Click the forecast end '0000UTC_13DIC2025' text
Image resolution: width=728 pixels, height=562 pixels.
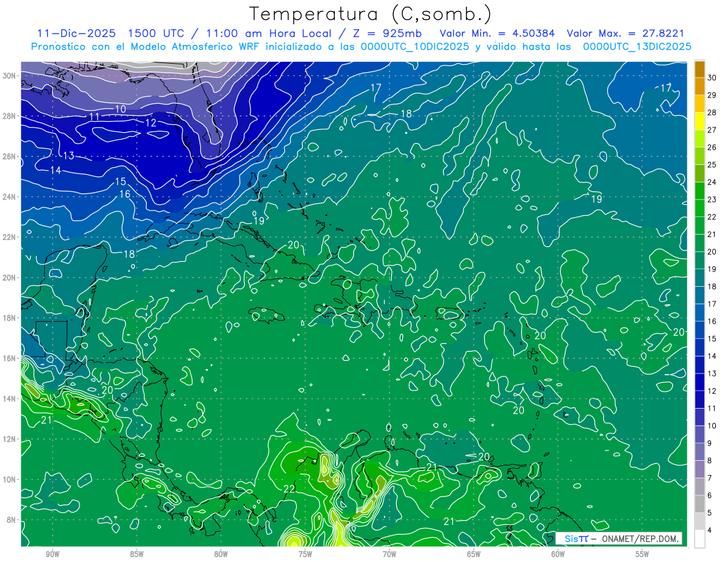[637, 47]
